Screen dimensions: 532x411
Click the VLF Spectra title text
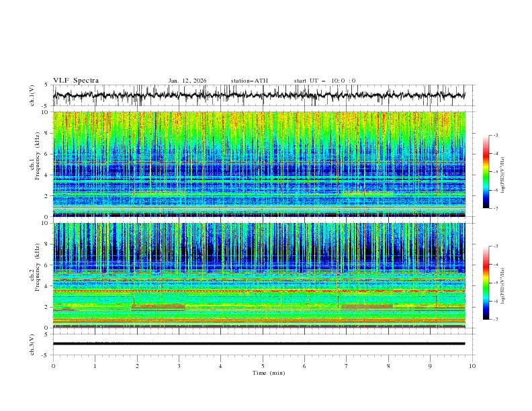(76, 81)
